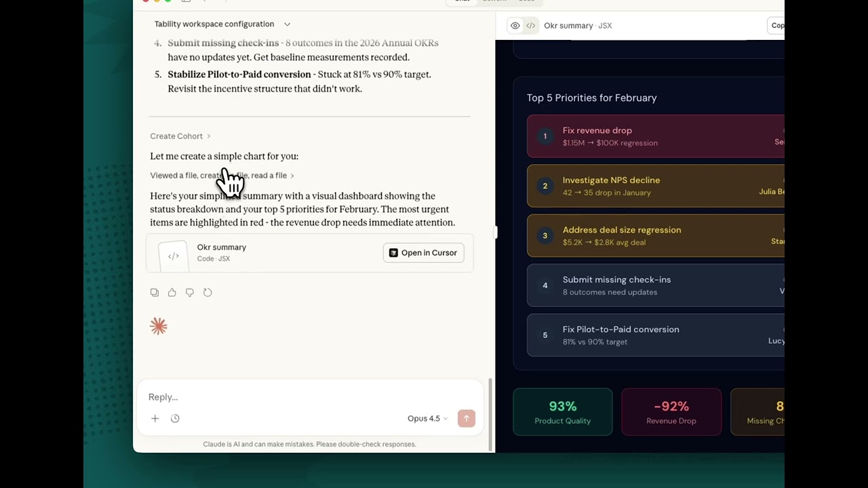Click number 4 badge on check-ins card
Image resolution: width=868 pixels, height=488 pixels.
tap(545, 285)
